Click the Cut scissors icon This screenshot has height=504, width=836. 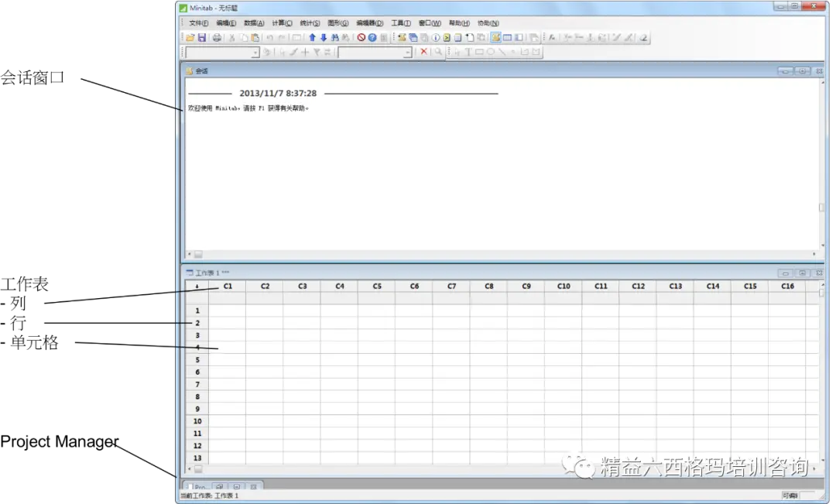click(232, 37)
